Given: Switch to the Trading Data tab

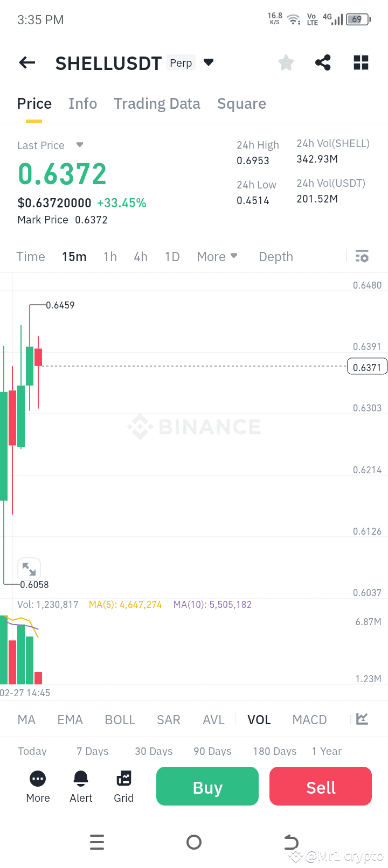Looking at the screenshot, I should (x=157, y=103).
